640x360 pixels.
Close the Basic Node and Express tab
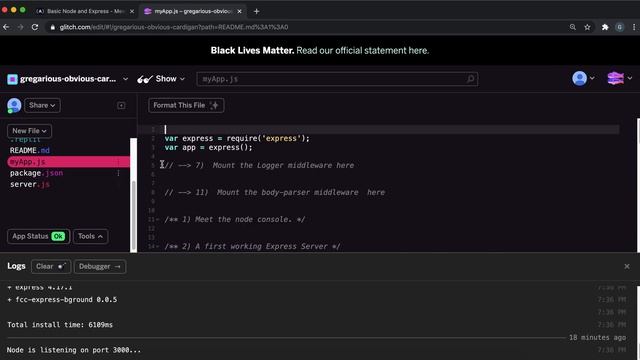pos(131,11)
